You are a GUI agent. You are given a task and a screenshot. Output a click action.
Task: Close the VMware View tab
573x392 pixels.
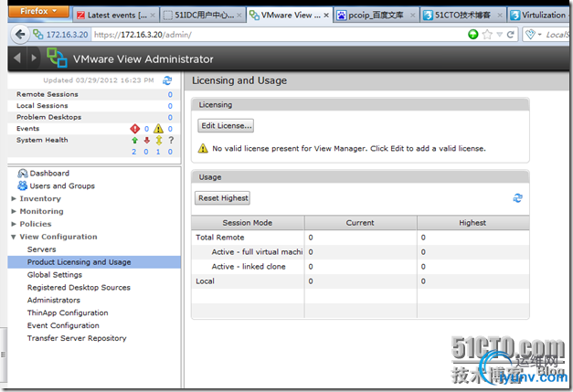pos(326,16)
